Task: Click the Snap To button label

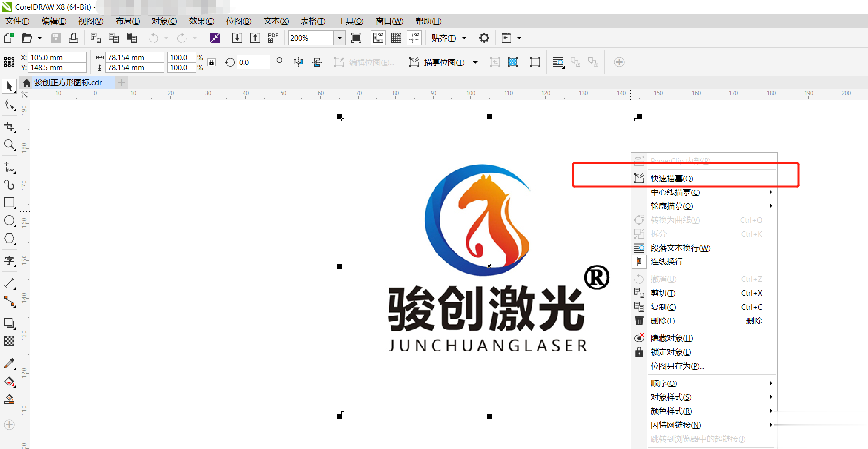Action: 443,38
